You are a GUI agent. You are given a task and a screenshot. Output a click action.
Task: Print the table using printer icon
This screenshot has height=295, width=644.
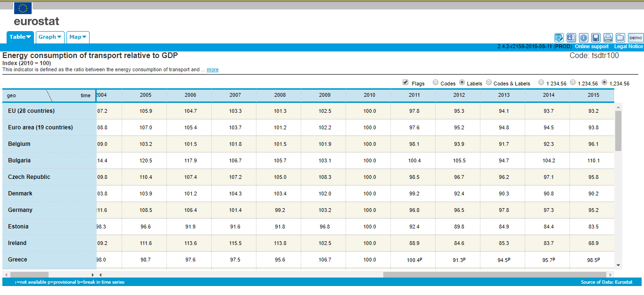[x=608, y=38]
